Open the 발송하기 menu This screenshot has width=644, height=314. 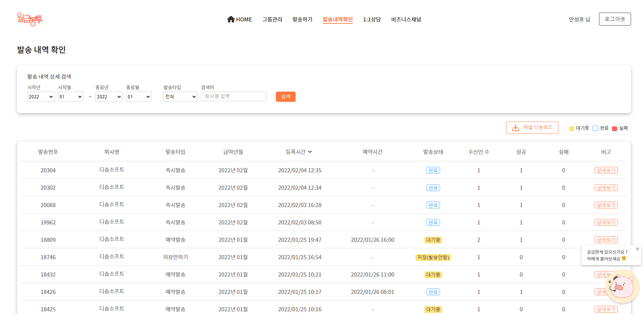[x=302, y=19]
